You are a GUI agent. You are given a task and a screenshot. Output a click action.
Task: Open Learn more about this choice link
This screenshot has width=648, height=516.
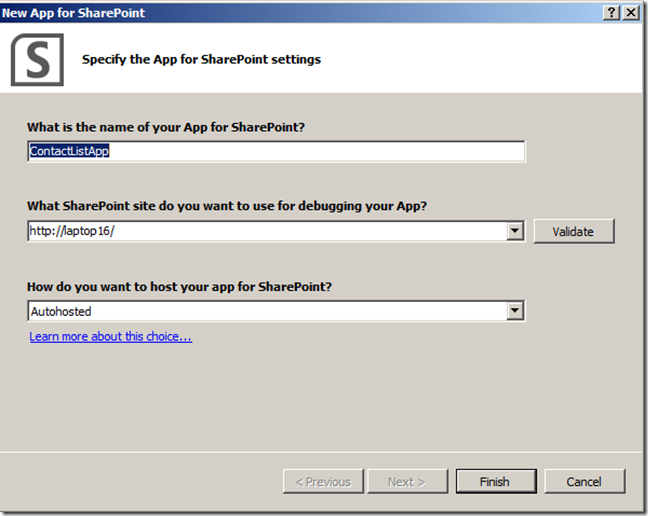click(x=110, y=336)
